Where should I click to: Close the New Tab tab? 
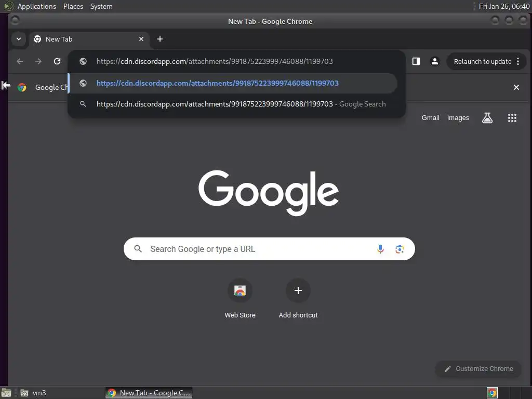point(141,39)
